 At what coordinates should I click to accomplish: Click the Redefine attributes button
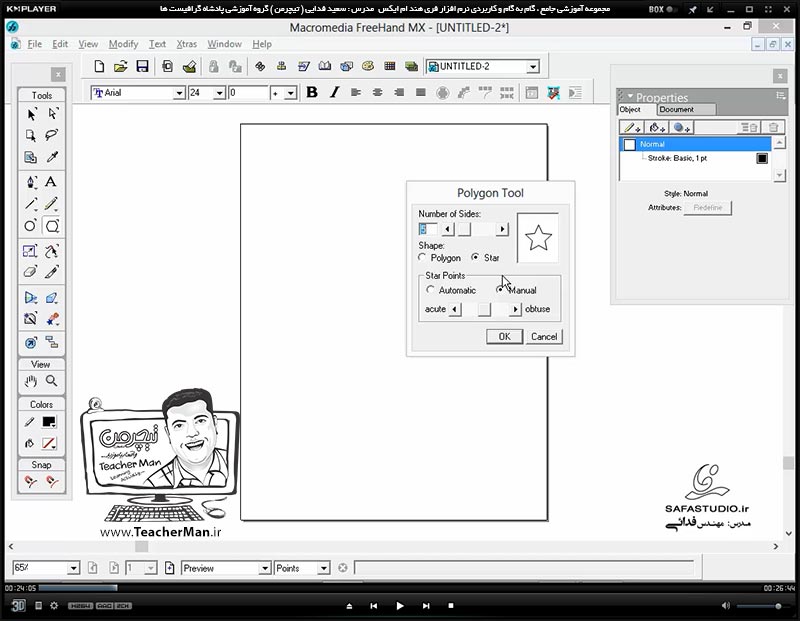708,208
